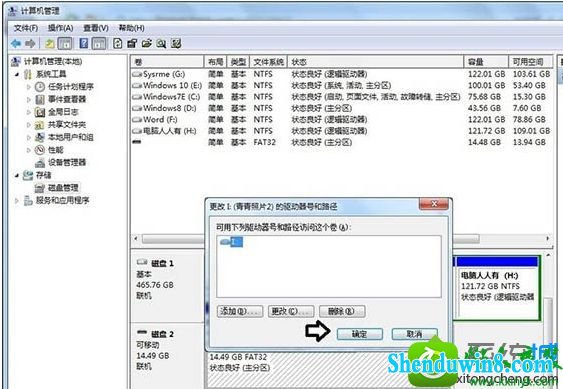
Task: Expand the Task Scheduler (任务计划程序) node
Action: (x=29, y=87)
